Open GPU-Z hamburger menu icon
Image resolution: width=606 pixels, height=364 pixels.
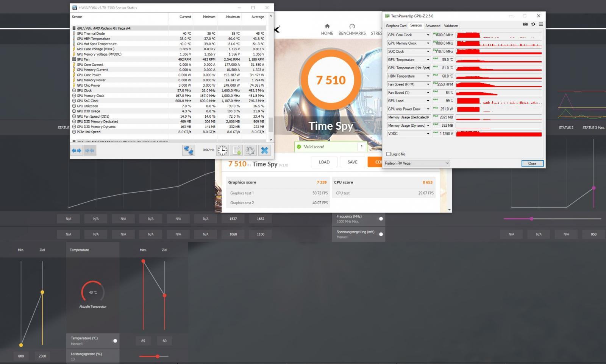(541, 24)
